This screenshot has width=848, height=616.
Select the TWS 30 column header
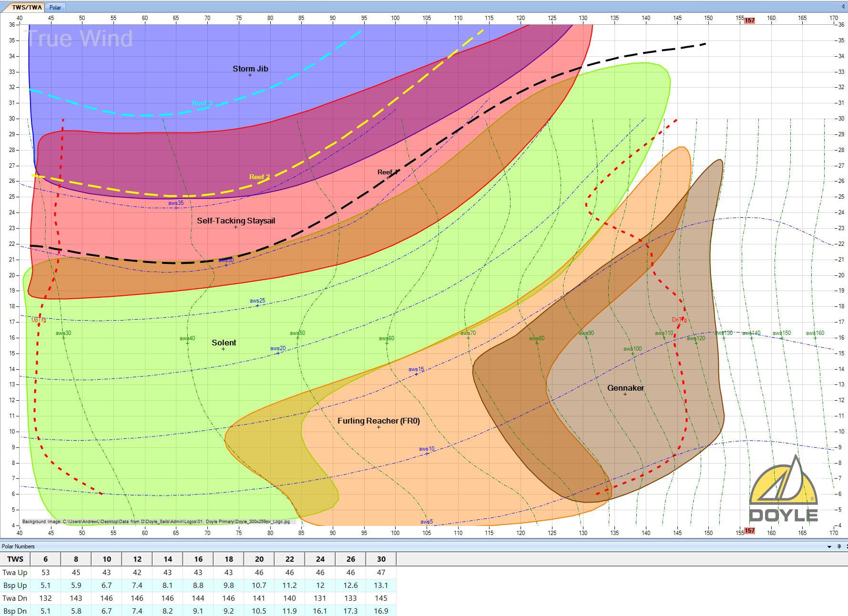pos(381,559)
